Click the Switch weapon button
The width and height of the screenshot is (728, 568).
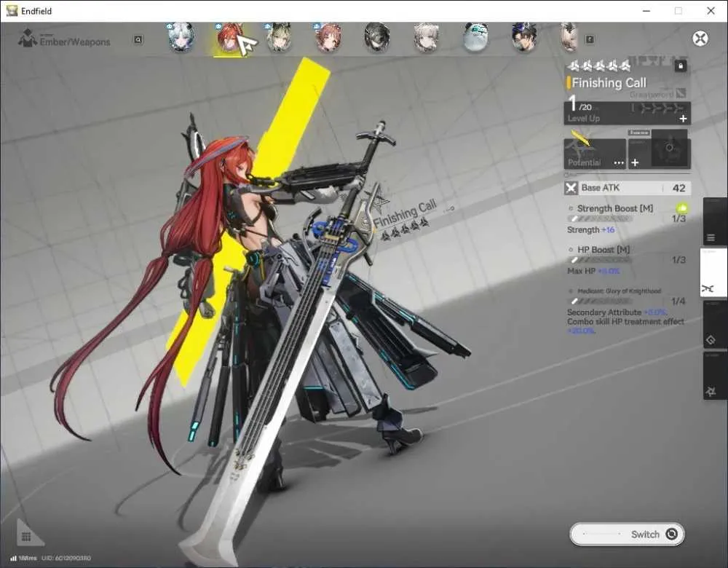coord(628,534)
